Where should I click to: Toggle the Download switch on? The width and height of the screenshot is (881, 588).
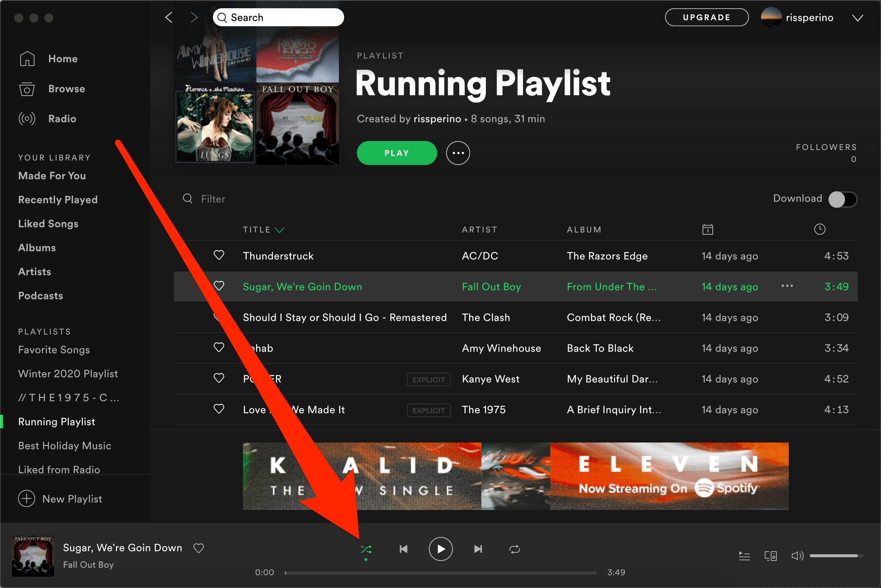[842, 199]
